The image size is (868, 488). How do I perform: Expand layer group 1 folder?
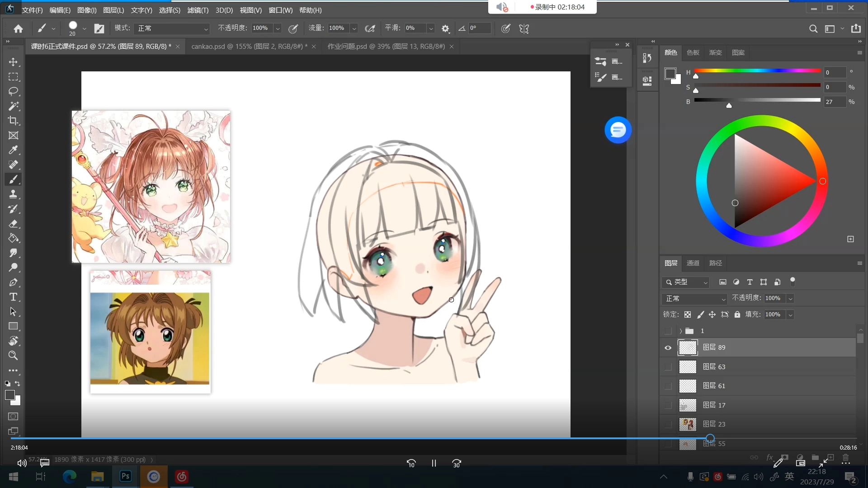click(680, 331)
